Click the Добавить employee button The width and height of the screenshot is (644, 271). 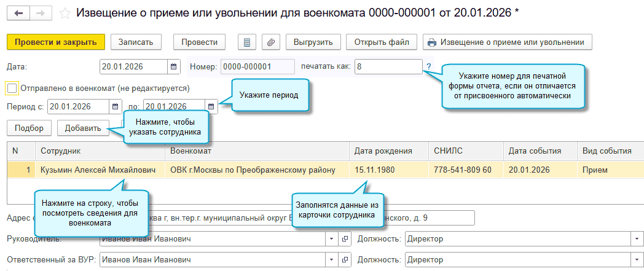point(83,128)
